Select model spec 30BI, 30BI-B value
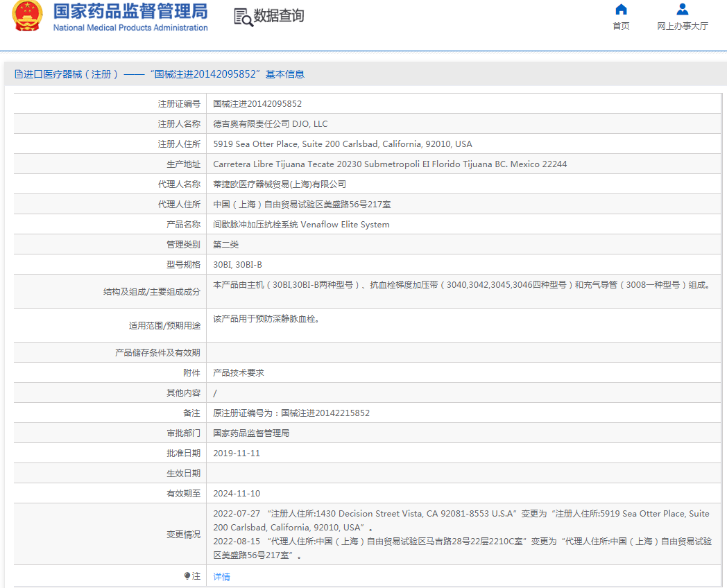The image size is (727, 588). (237, 265)
